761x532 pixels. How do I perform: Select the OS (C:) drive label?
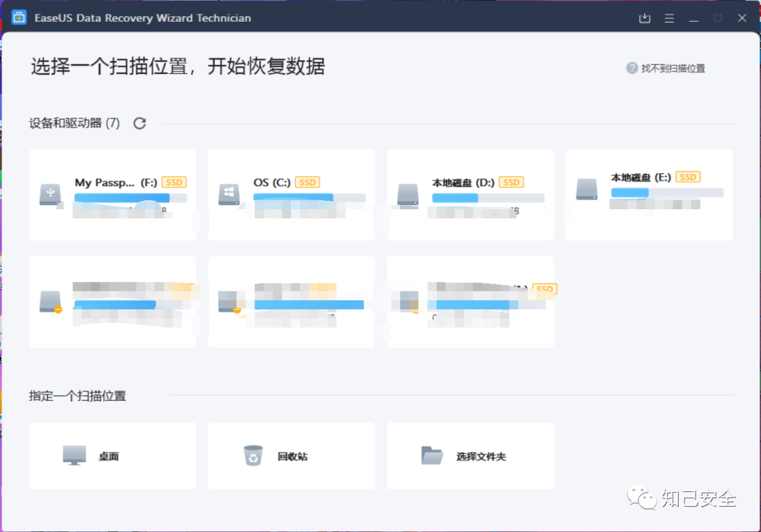point(272,183)
